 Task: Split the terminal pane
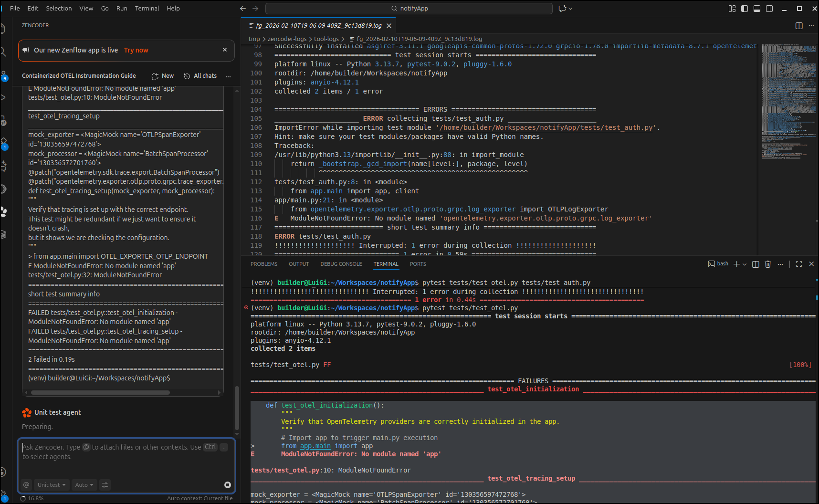[756, 264]
